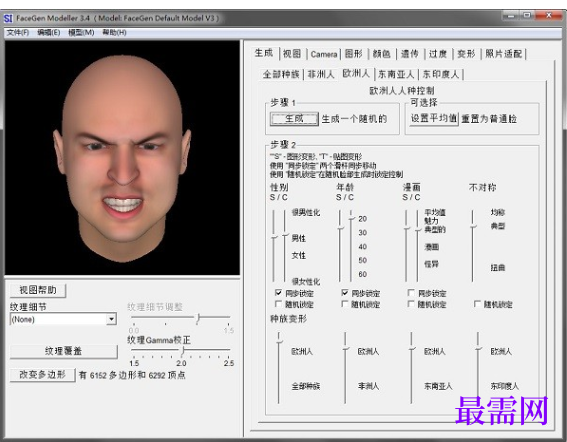
Task: Click the 年龄 shape (S) slider handle
Action: click(340, 229)
